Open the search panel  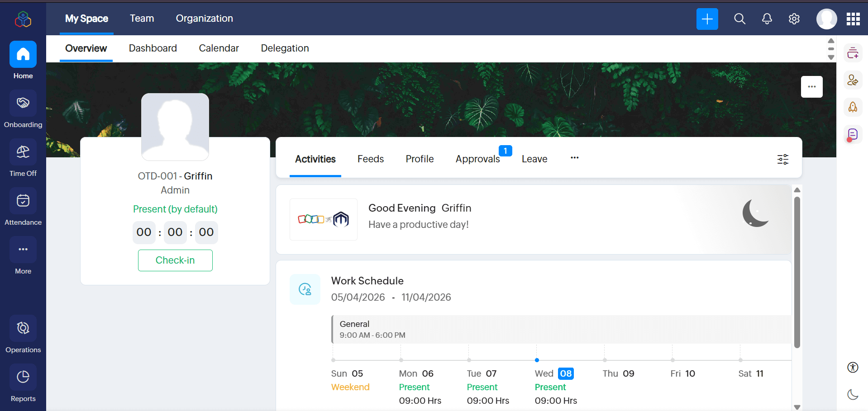(x=739, y=19)
